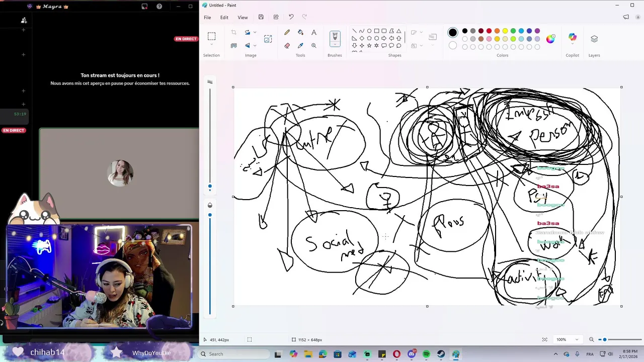Click the zoom out magnifier in status bar

592,339
